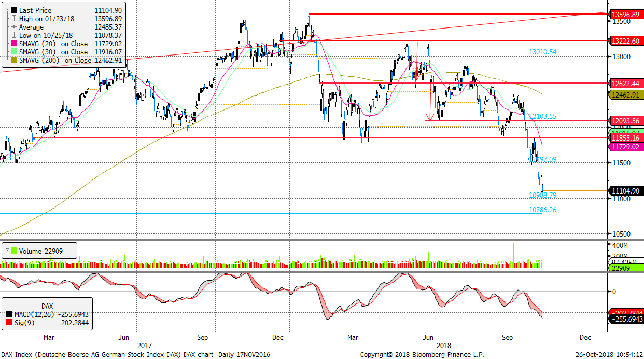Click the 12093.56 red price label
Image resolution: width=644 pixels, height=359 pixels.
[626, 120]
